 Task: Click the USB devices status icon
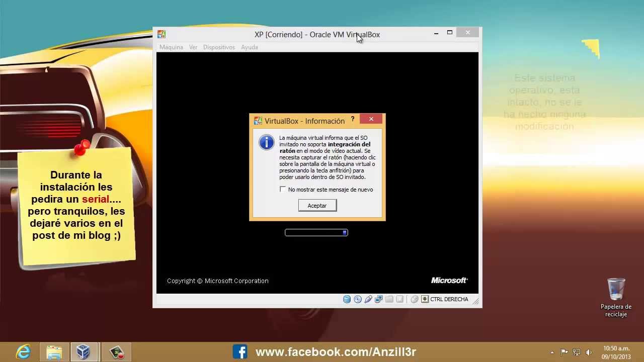(x=368, y=299)
